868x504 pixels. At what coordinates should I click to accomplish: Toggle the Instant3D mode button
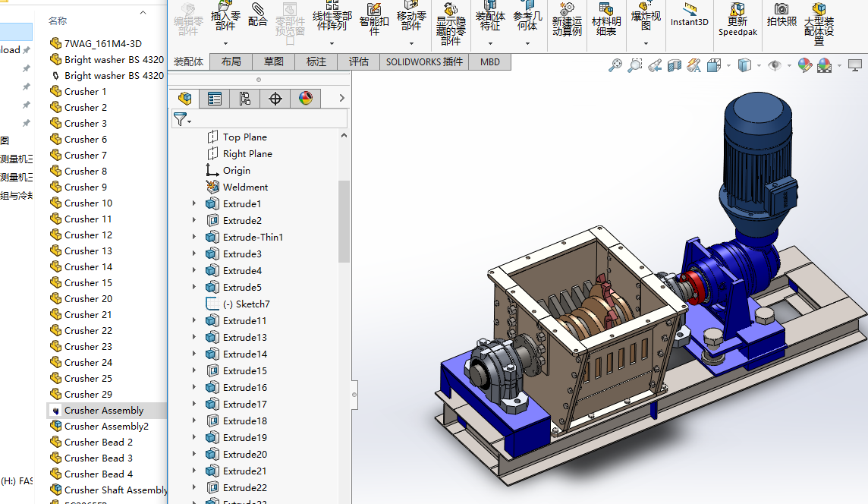690,15
